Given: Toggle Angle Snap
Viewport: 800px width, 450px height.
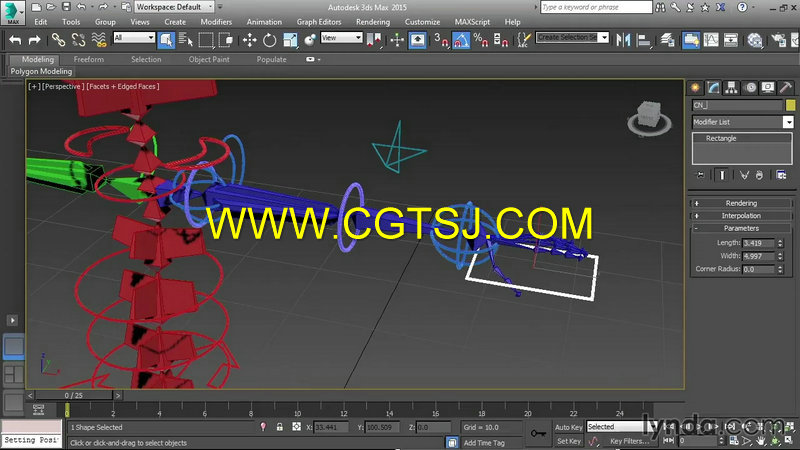Looking at the screenshot, I should coord(461,40).
